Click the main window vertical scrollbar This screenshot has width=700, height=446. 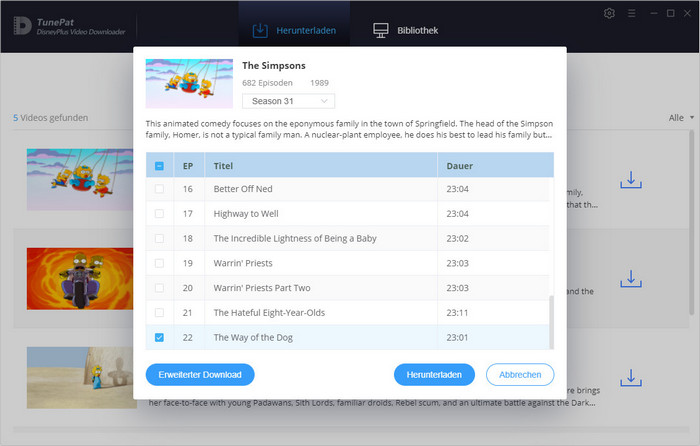(x=692, y=223)
